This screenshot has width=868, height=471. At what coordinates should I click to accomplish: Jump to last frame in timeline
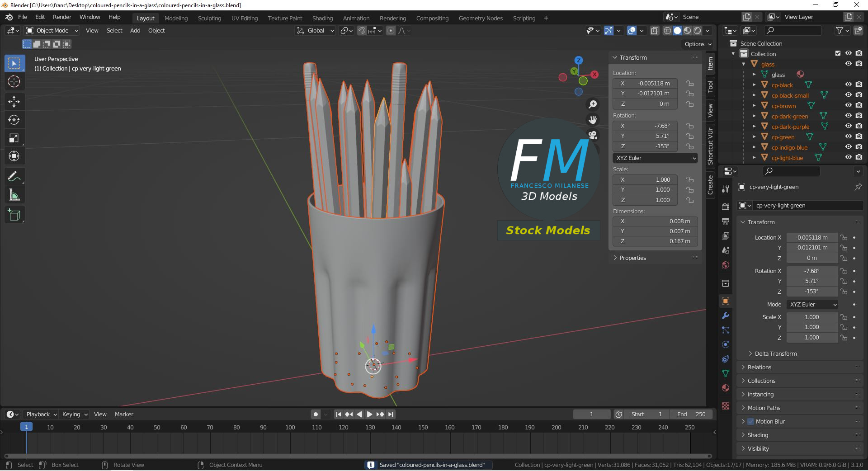pyautogui.click(x=391, y=414)
